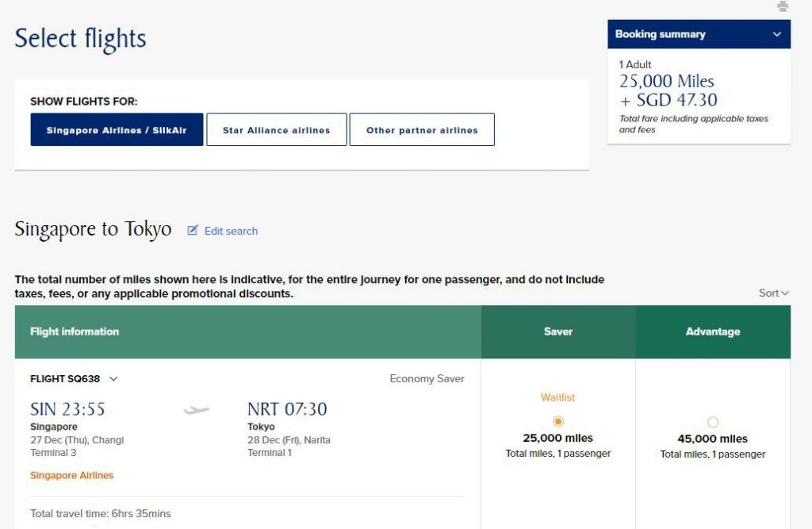Click the Saver column header

coord(558,332)
